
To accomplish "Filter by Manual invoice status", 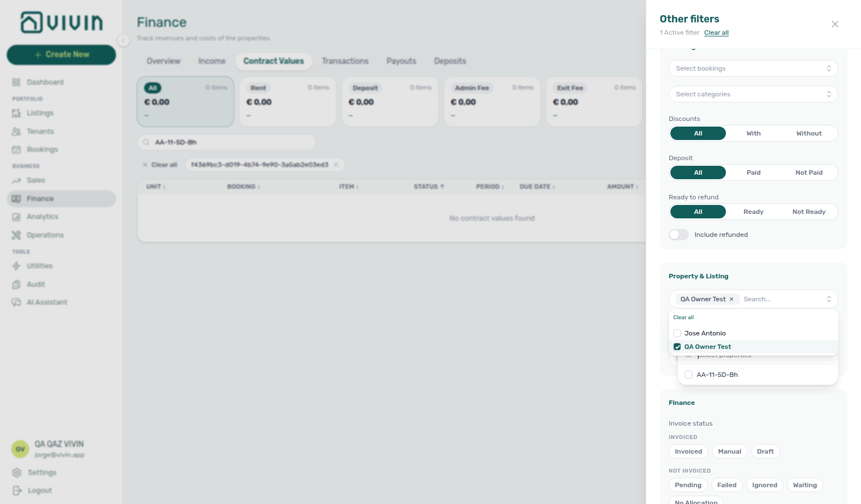I will 729,451.
